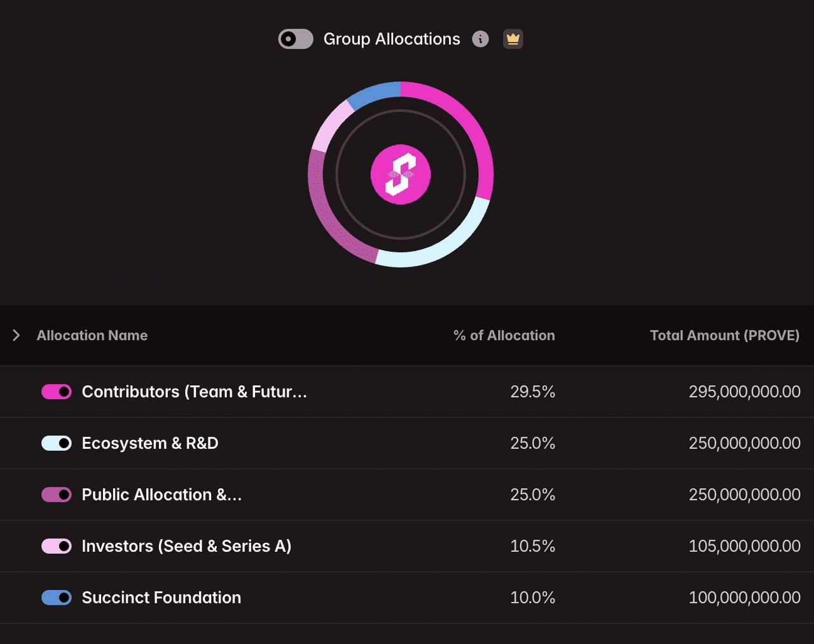Click the Succinct logo in chart center
The image size is (814, 644).
point(401,174)
